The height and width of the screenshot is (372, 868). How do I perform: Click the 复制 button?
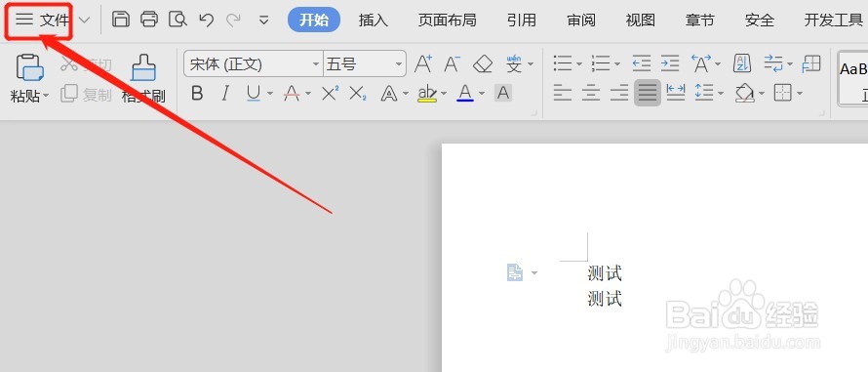pos(86,95)
